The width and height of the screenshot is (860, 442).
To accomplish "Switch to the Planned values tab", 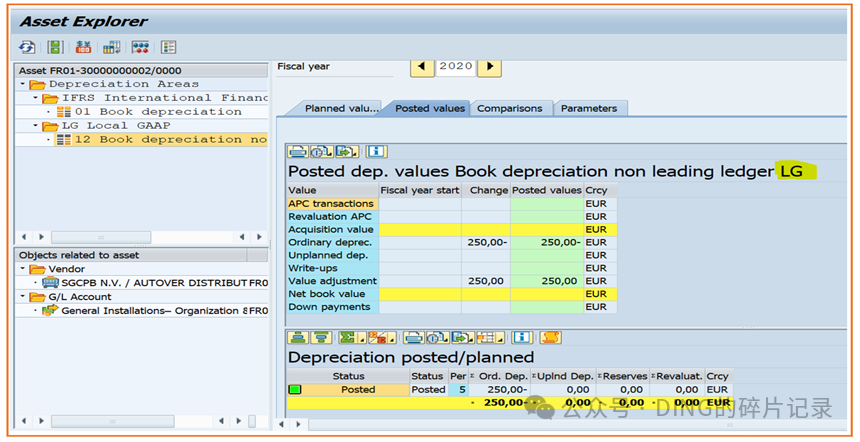I will [x=342, y=109].
